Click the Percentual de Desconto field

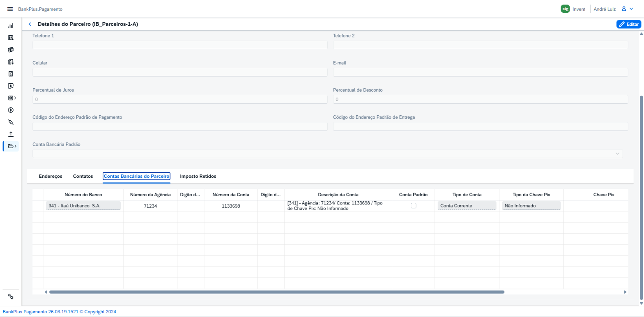(481, 99)
